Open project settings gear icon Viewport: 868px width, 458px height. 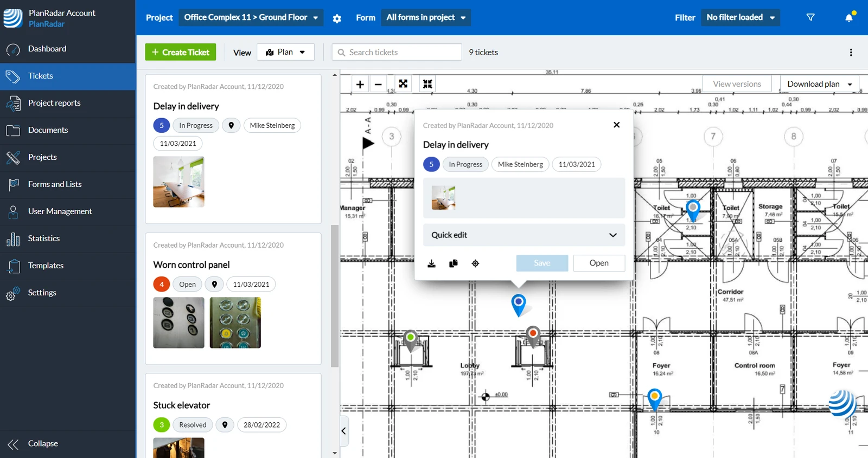pyautogui.click(x=337, y=18)
